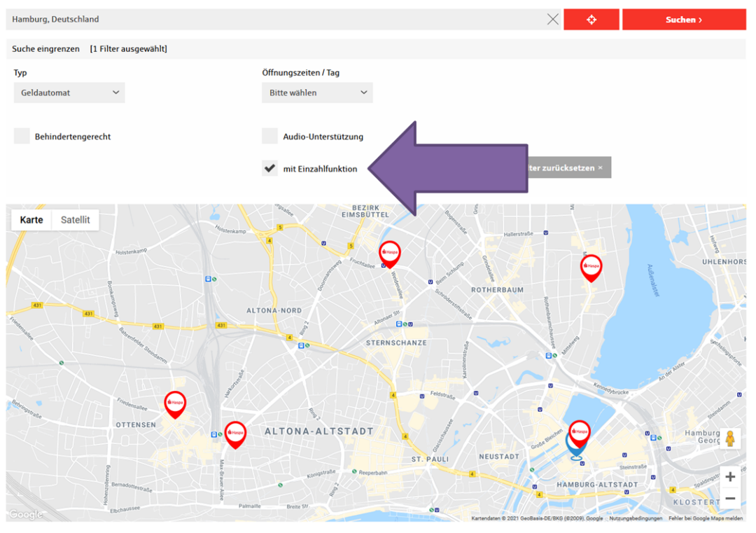The image size is (756, 533).
Task: Clear the Hamburg search field with X
Action: point(552,20)
